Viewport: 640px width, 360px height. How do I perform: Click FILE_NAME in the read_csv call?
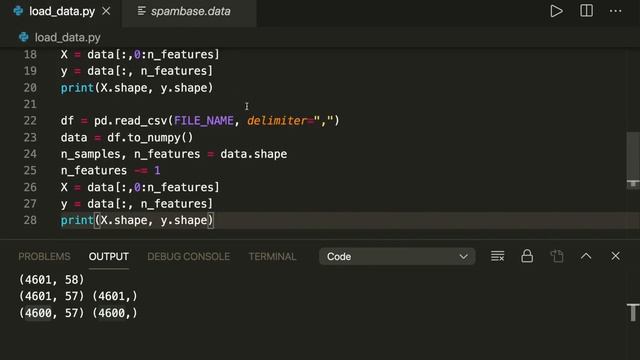click(204, 121)
